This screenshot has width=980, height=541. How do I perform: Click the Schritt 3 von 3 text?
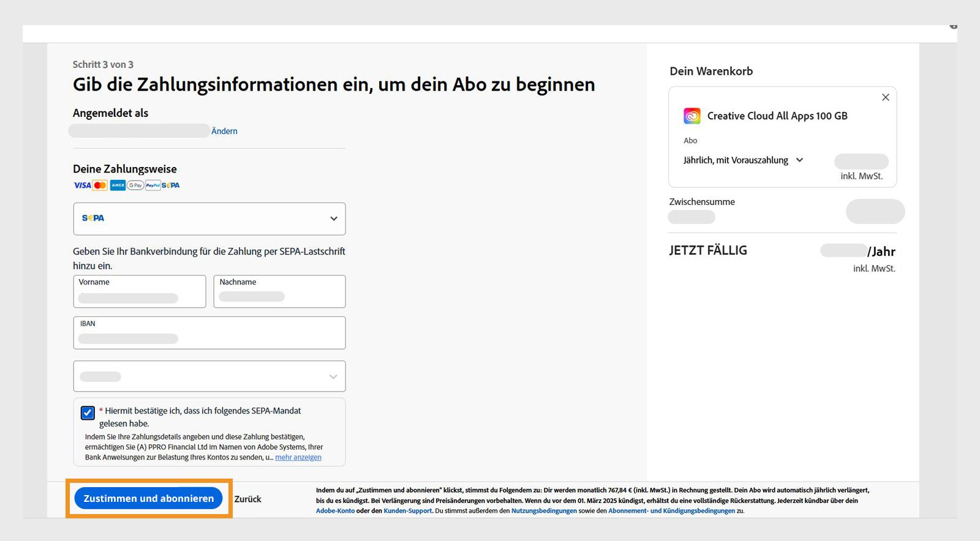pyautogui.click(x=103, y=64)
